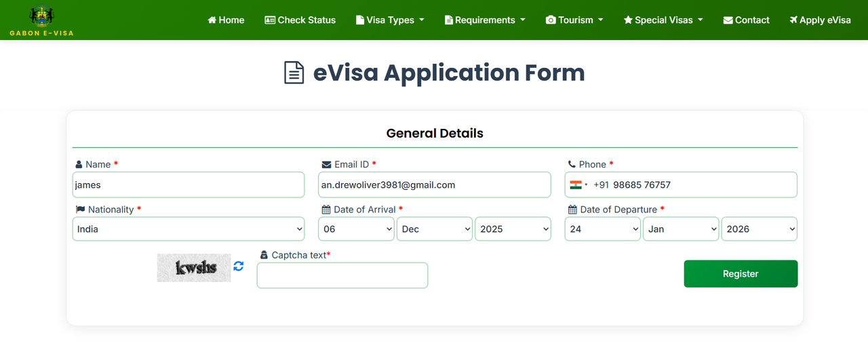Open departure day dropdown showing 24
868x348 pixels.
603,229
